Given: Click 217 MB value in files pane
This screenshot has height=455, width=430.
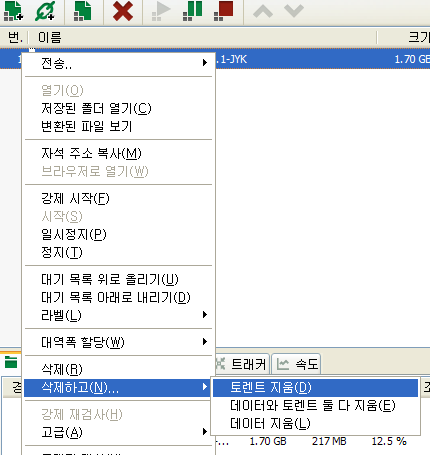Looking at the screenshot, I should (x=329, y=441).
